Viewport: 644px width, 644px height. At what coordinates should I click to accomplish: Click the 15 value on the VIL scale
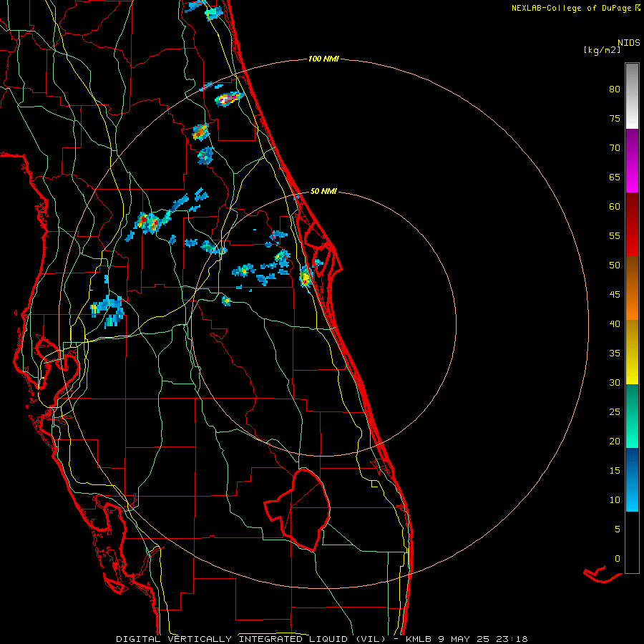615,470
